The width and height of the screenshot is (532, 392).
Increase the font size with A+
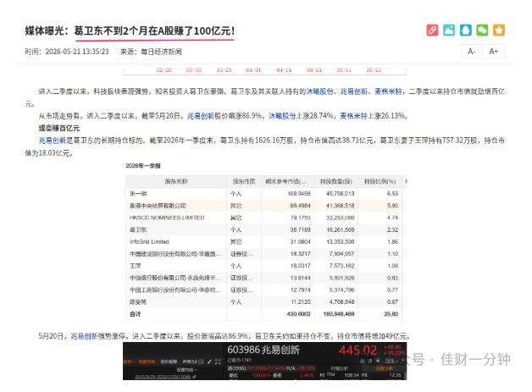pyautogui.click(x=493, y=52)
